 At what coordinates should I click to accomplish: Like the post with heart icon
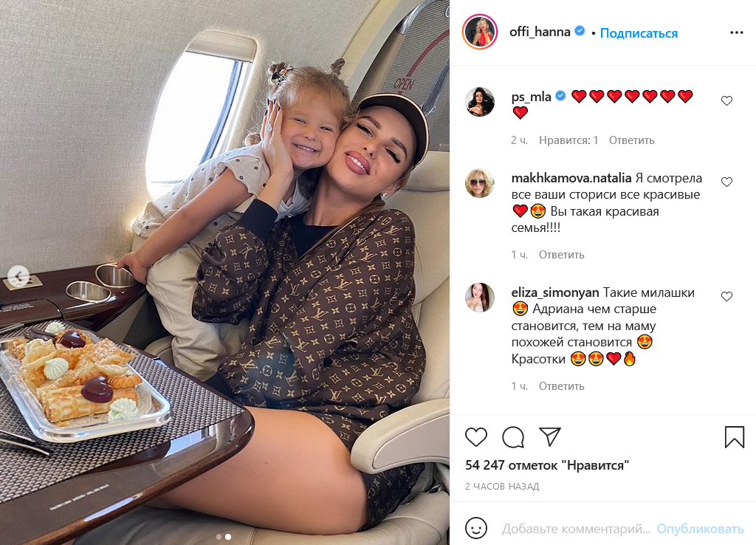(x=476, y=437)
